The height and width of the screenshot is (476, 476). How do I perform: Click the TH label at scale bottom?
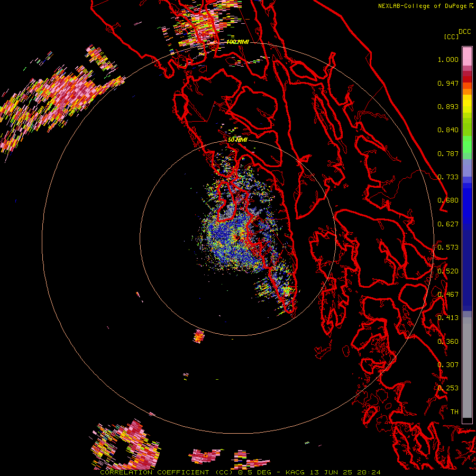pos(454,412)
